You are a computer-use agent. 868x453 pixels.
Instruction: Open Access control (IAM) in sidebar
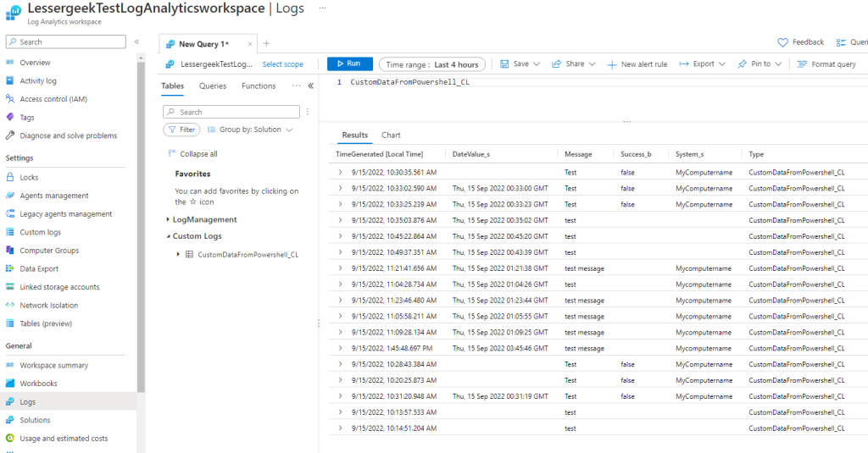click(53, 99)
